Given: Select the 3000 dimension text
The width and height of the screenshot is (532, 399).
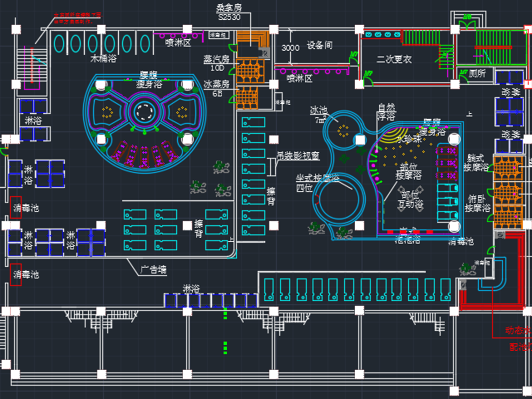Looking at the screenshot, I should [x=290, y=48].
